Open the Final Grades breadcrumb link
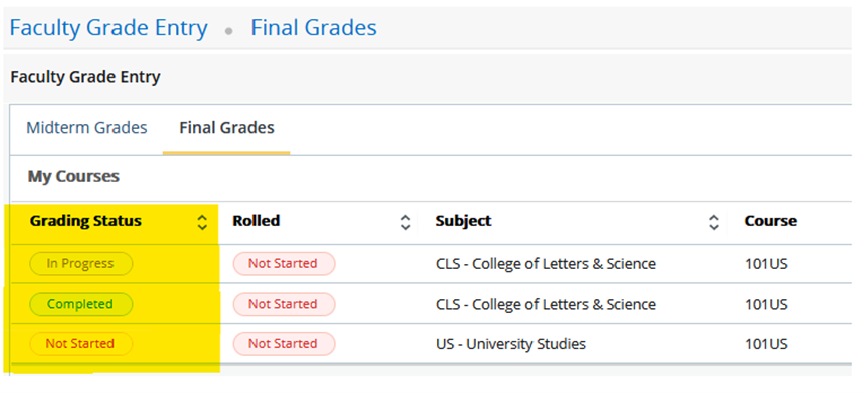 pos(314,27)
